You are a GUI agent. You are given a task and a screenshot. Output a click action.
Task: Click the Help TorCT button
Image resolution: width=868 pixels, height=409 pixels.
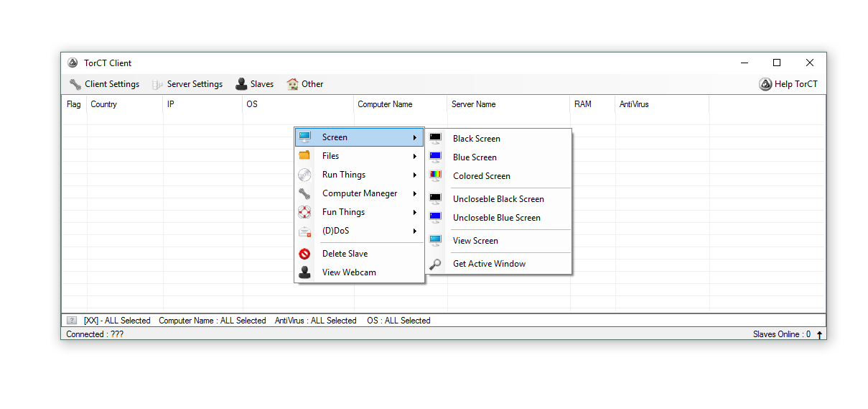click(788, 84)
